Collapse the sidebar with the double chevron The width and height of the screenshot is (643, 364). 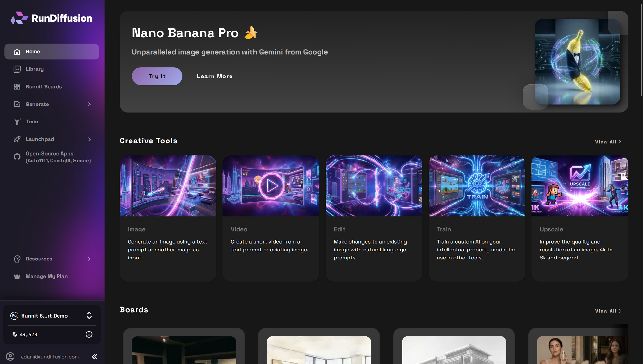pyautogui.click(x=95, y=357)
